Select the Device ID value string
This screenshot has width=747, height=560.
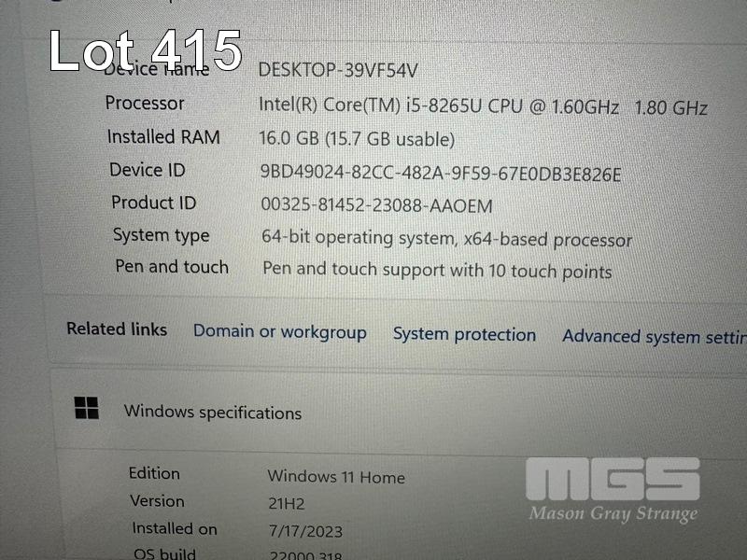pos(440,174)
